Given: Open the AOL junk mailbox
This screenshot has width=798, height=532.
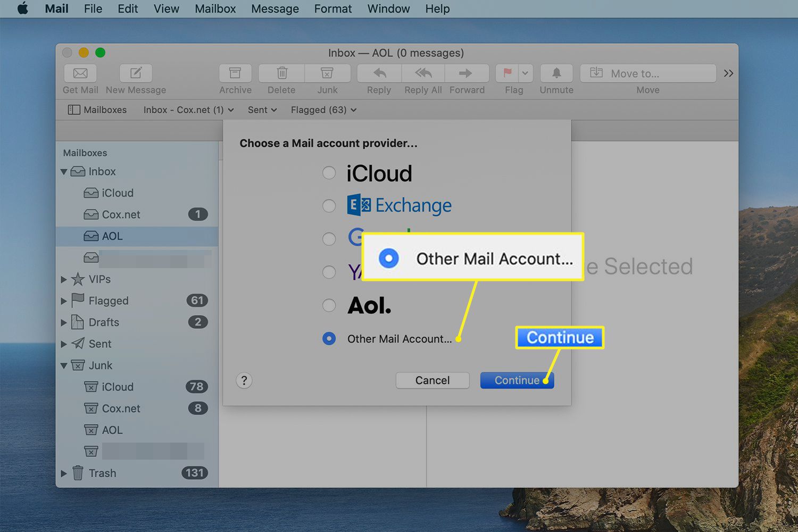Looking at the screenshot, I should coord(137,430).
